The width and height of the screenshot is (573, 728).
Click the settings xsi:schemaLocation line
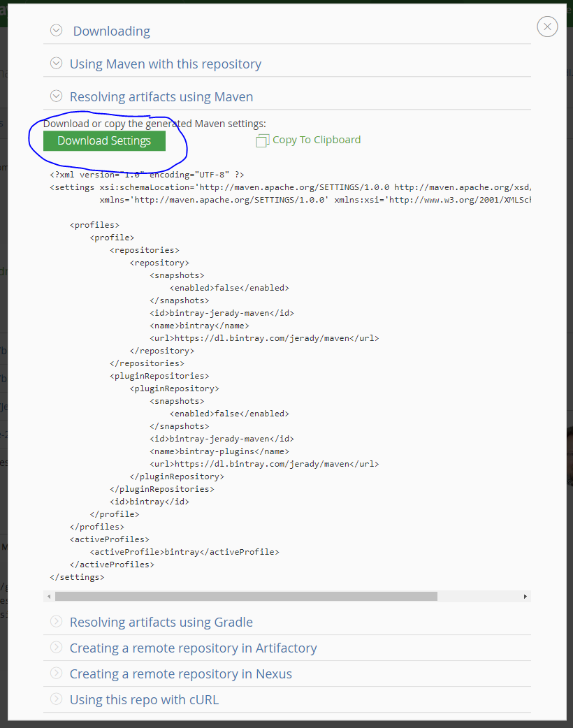click(290, 187)
